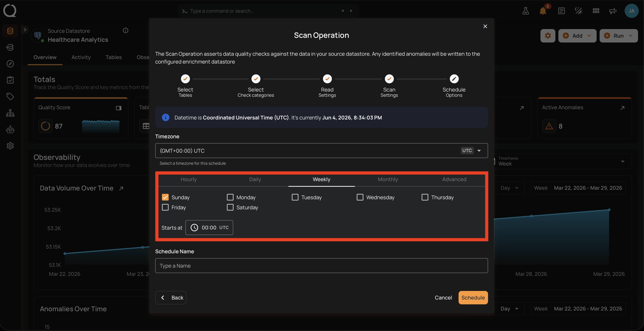The width and height of the screenshot is (644, 331).
Task: Focus the command search bar
Action: [268, 11]
